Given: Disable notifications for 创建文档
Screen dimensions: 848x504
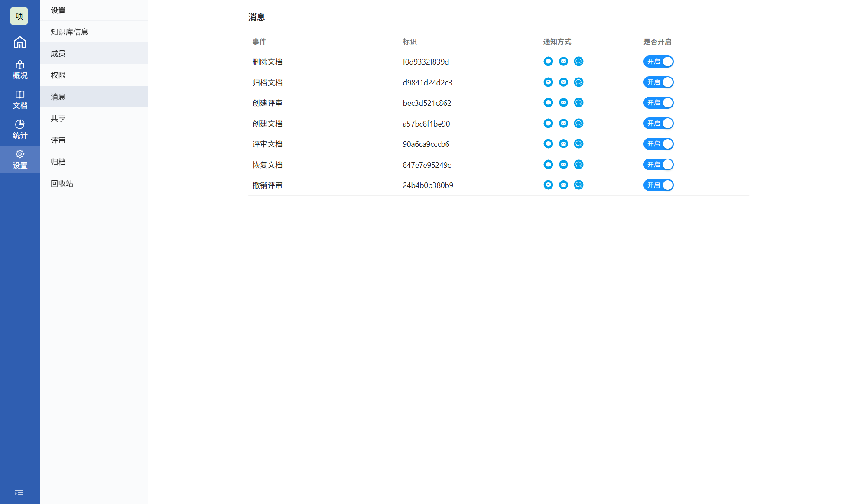Looking at the screenshot, I should 658,124.
